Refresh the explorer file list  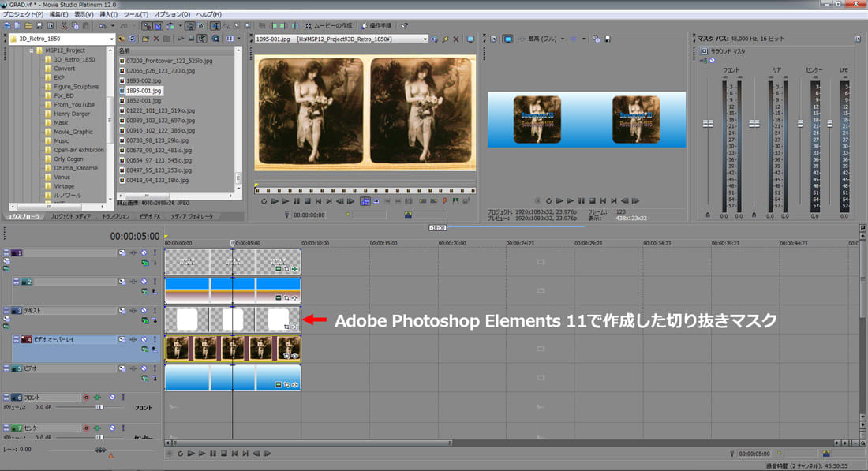tap(133, 39)
